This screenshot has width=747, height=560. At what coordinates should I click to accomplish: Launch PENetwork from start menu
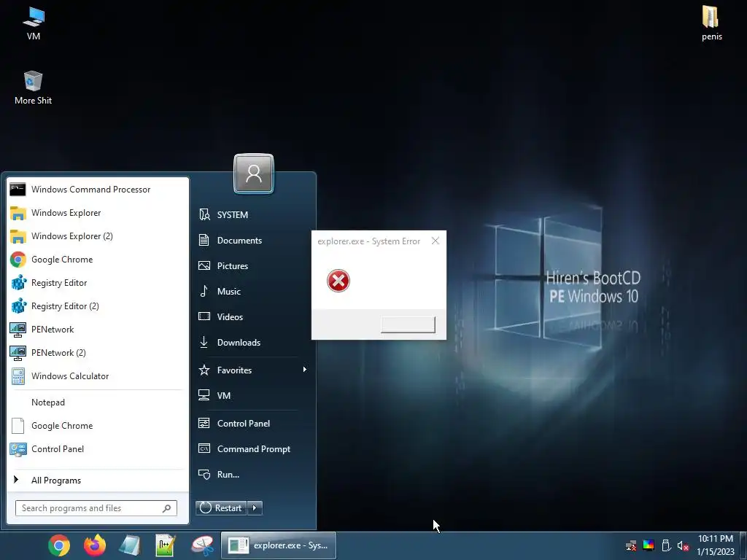click(98, 330)
